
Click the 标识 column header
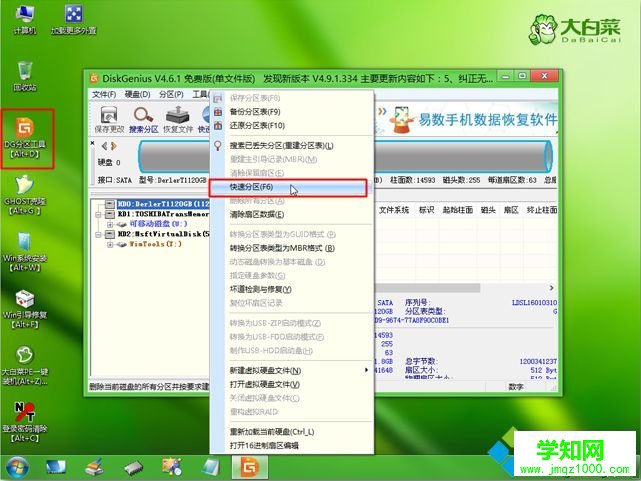[426, 210]
